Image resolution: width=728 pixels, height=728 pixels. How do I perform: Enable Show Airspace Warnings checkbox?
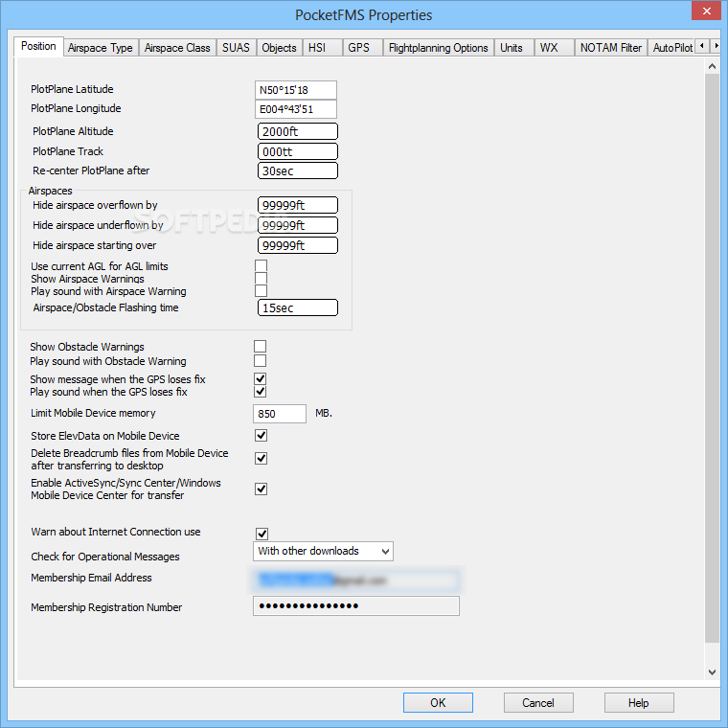click(261, 278)
